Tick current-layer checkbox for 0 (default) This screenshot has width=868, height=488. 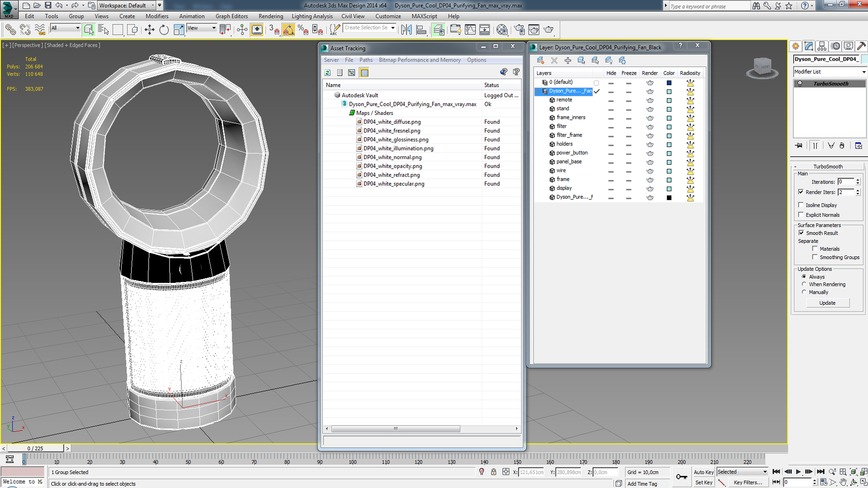596,83
